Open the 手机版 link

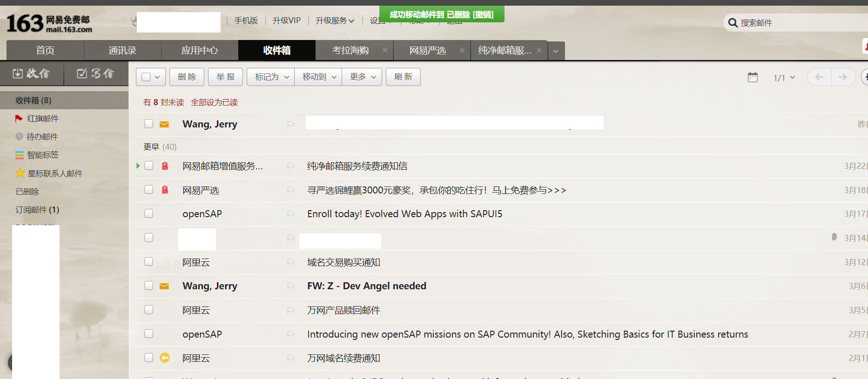[x=246, y=20]
